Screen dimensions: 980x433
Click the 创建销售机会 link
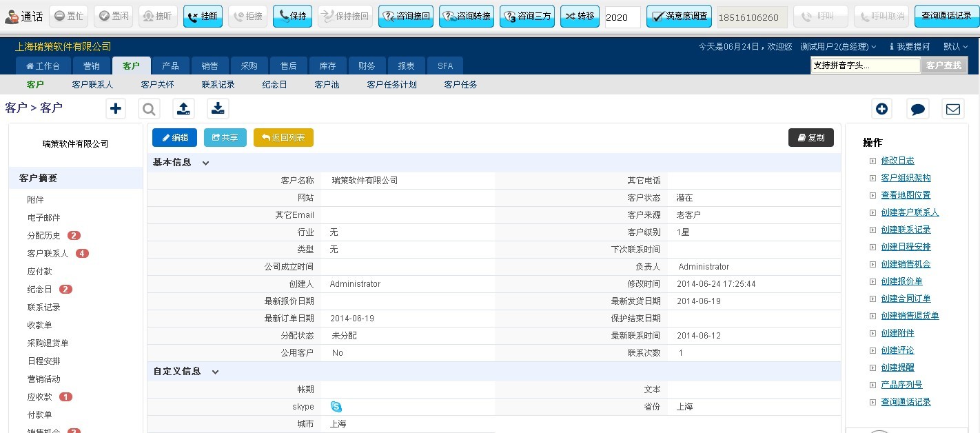tap(906, 264)
